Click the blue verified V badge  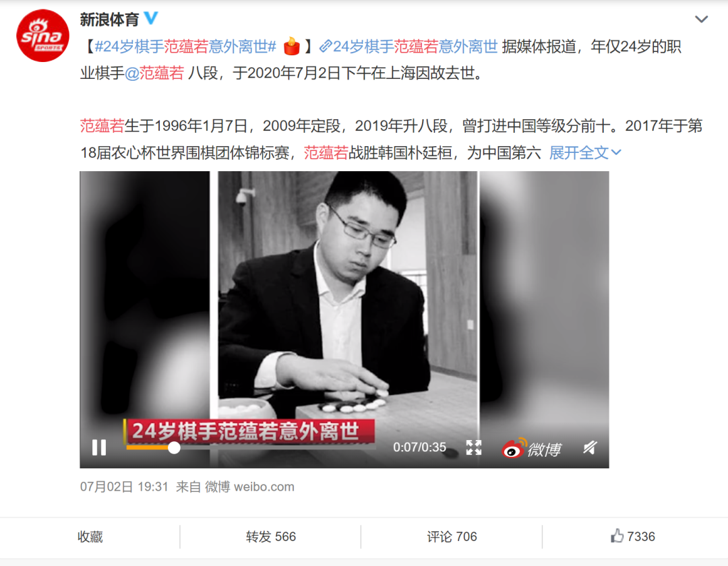pos(152,18)
